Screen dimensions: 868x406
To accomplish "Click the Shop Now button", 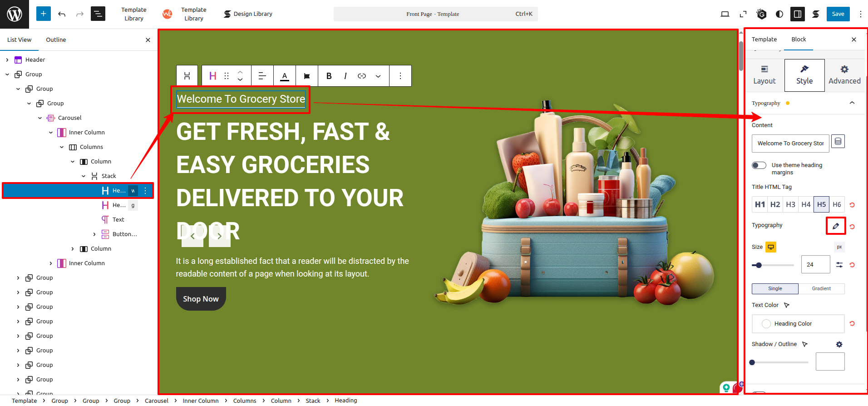I will click(x=201, y=299).
